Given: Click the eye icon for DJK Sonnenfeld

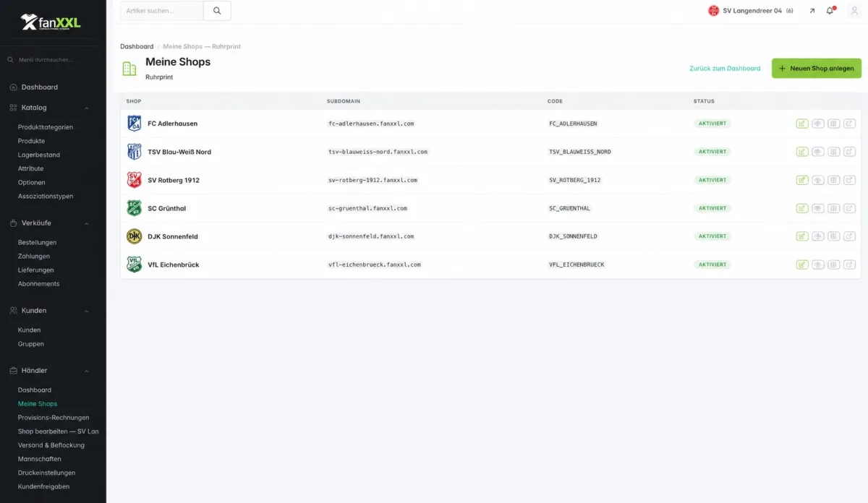Looking at the screenshot, I should [818, 236].
